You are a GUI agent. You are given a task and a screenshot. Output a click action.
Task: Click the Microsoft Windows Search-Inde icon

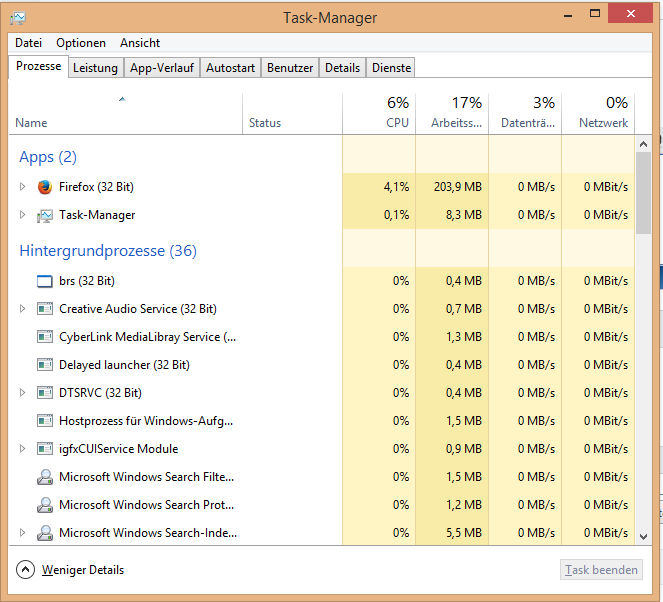[x=45, y=533]
